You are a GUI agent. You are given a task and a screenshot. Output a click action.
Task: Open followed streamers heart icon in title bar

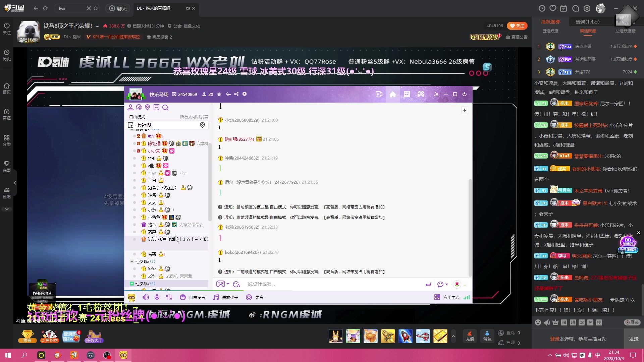point(553,8)
